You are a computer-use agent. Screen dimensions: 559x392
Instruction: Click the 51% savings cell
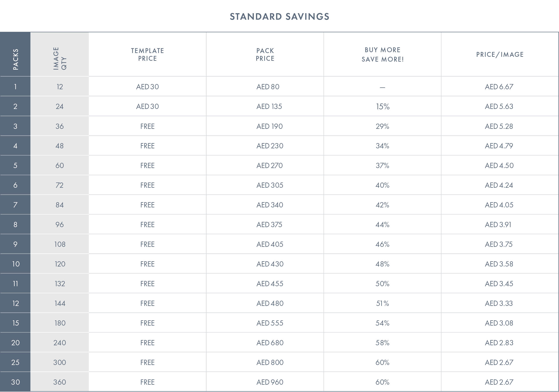[383, 303]
